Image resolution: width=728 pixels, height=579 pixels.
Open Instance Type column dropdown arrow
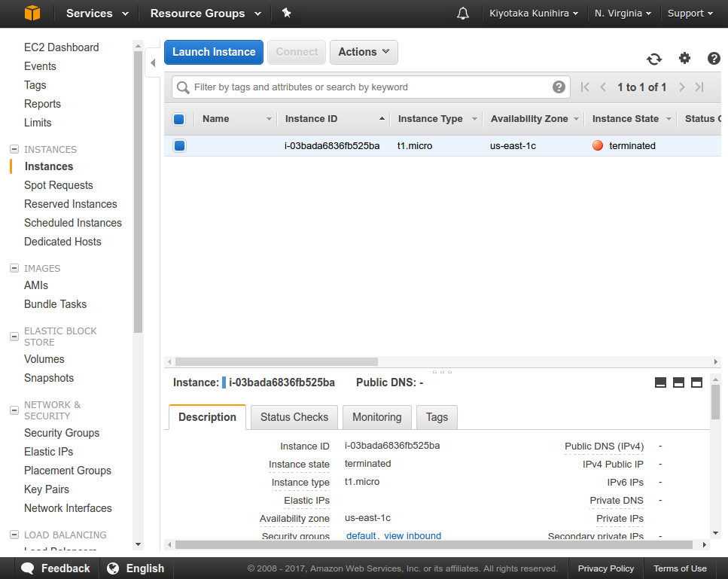(474, 119)
